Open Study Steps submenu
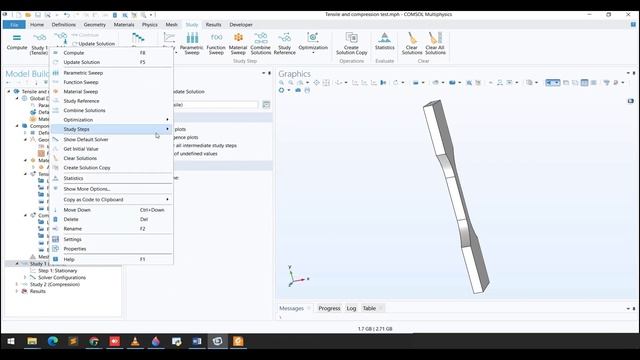 tap(111, 129)
